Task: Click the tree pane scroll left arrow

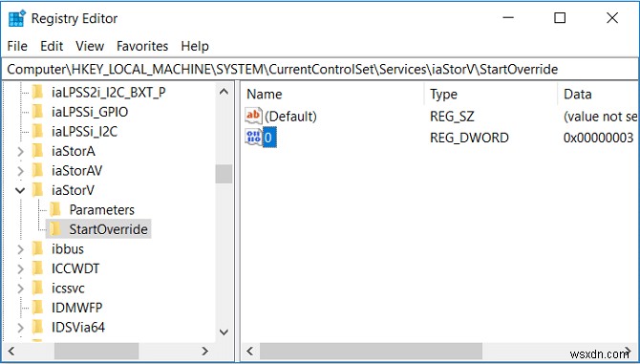Action: (x=11, y=351)
